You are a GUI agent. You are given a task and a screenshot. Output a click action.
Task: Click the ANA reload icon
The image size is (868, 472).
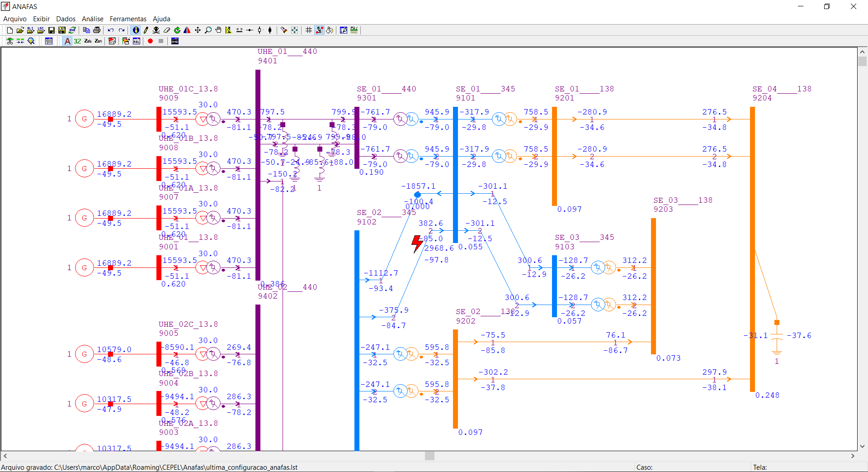click(x=72, y=30)
